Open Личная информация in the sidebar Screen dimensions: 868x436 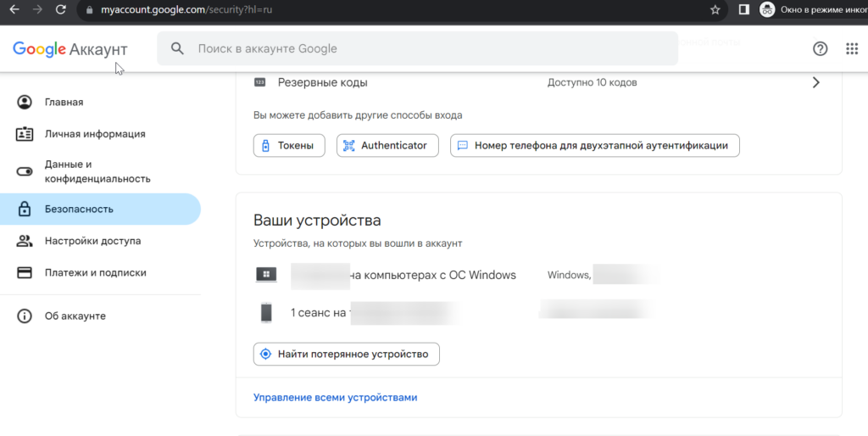point(100,134)
